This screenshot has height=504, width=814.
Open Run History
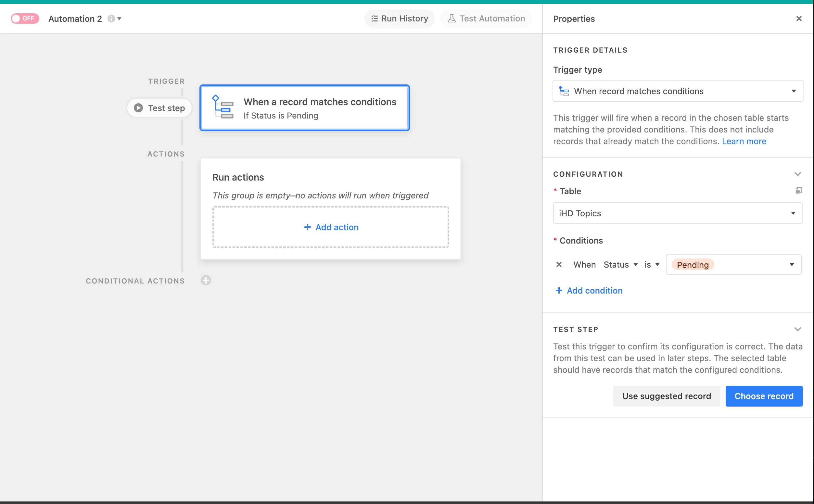coord(399,18)
